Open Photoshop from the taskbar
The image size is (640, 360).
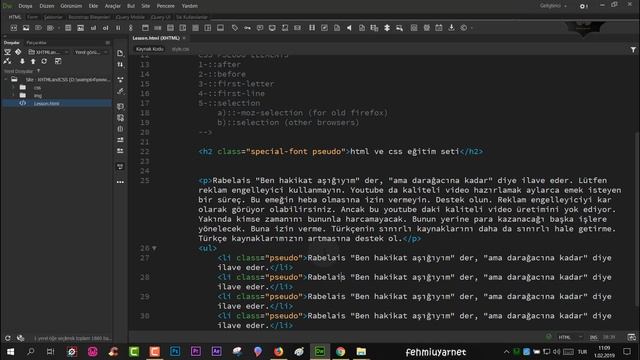point(175,351)
